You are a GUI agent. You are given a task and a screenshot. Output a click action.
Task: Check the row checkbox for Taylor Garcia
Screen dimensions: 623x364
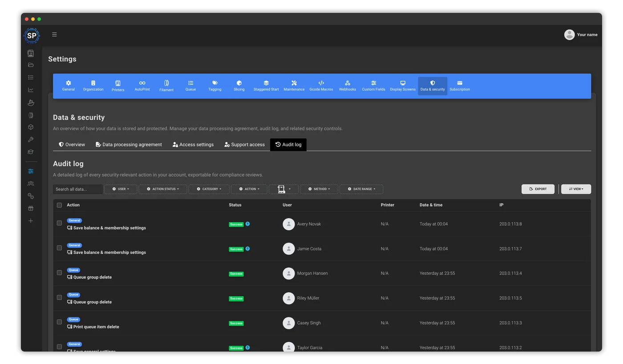59,347
